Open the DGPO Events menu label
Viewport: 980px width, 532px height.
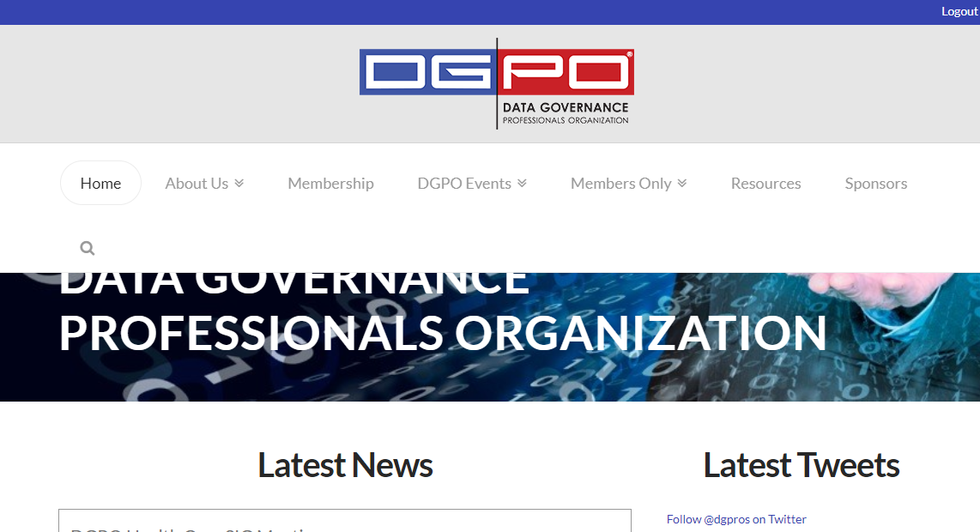[464, 183]
